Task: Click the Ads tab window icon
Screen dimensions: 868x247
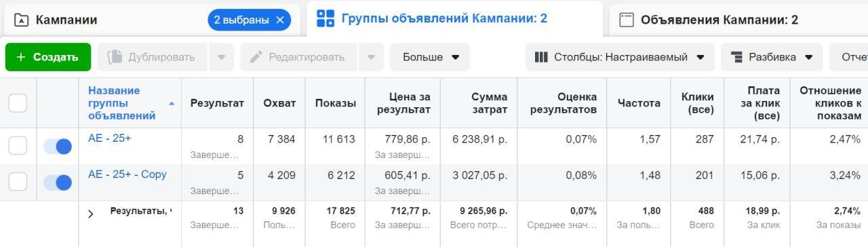Action: (x=627, y=20)
